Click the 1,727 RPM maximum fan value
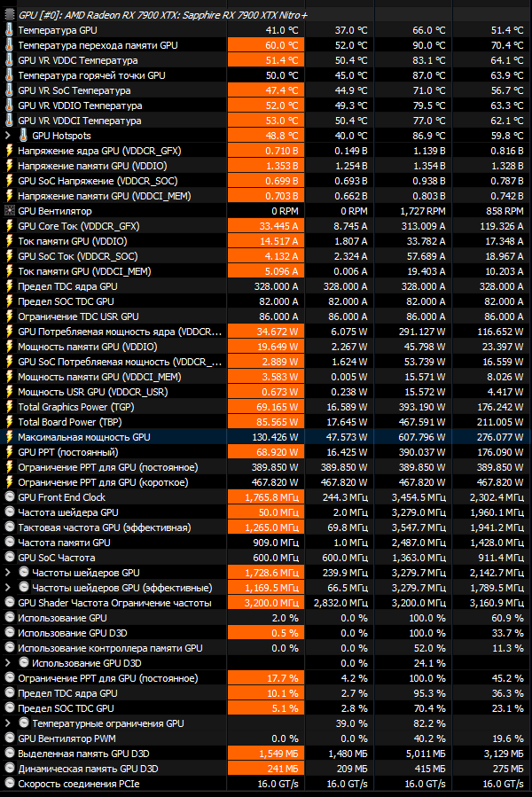Screen dimensions: 532x797 [x=423, y=211]
